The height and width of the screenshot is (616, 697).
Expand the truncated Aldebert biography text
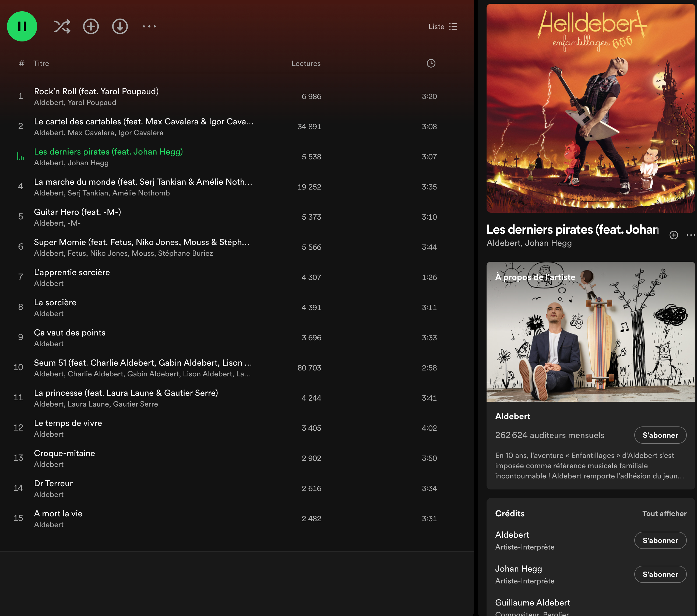590,465
